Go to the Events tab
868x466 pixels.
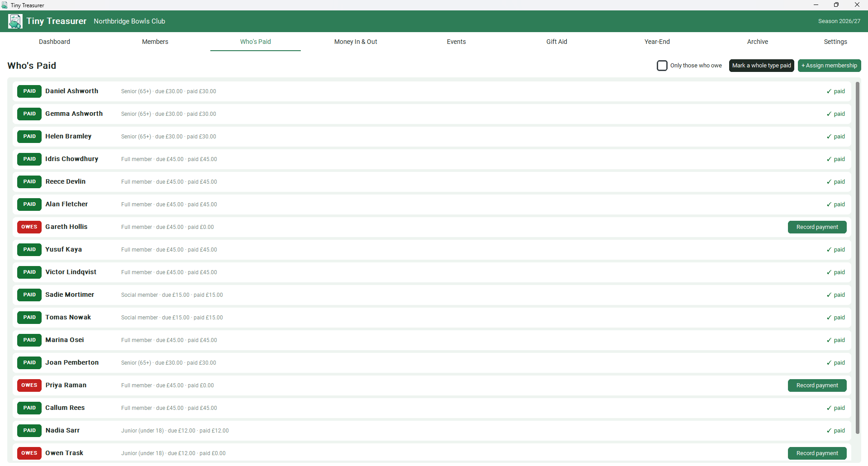[456, 42]
